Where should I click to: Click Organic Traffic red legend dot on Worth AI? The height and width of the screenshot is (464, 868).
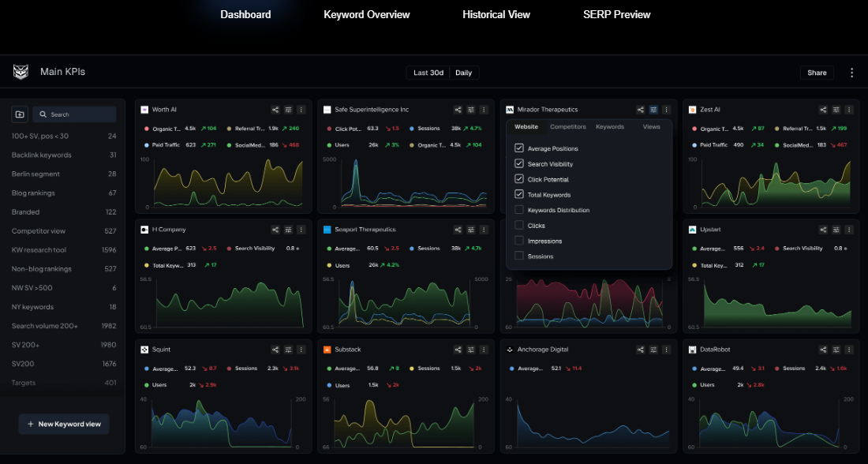(147, 129)
